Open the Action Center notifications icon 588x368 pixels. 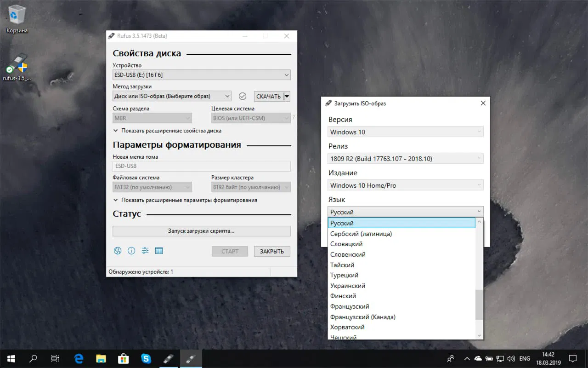tap(572, 358)
